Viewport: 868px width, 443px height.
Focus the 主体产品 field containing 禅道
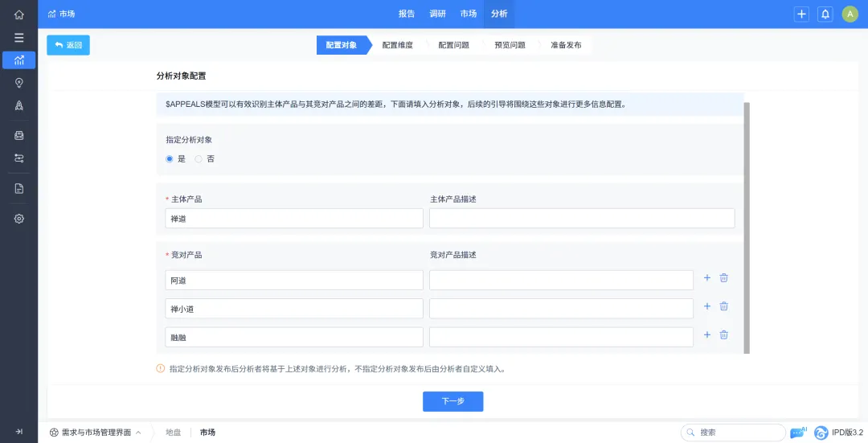pos(294,218)
